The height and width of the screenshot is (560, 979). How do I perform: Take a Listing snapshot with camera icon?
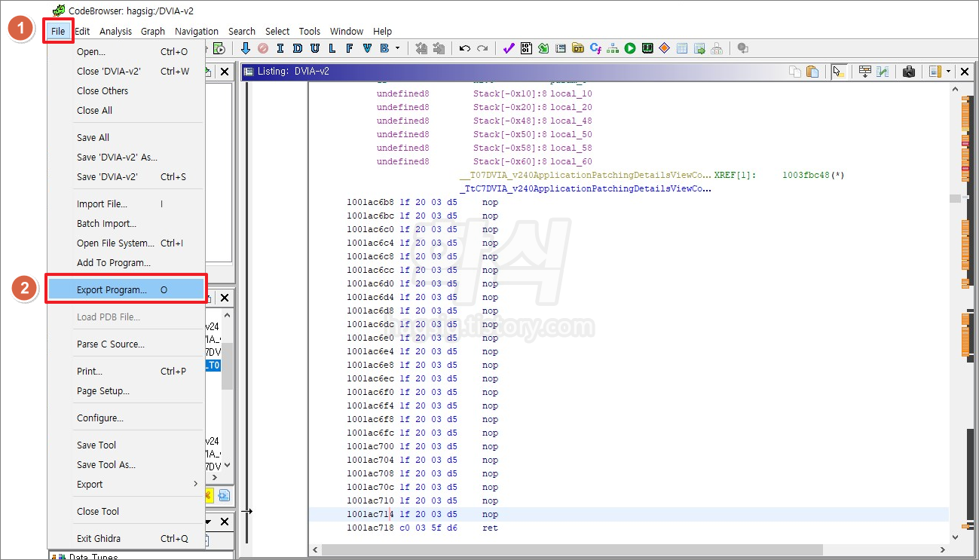coord(909,72)
